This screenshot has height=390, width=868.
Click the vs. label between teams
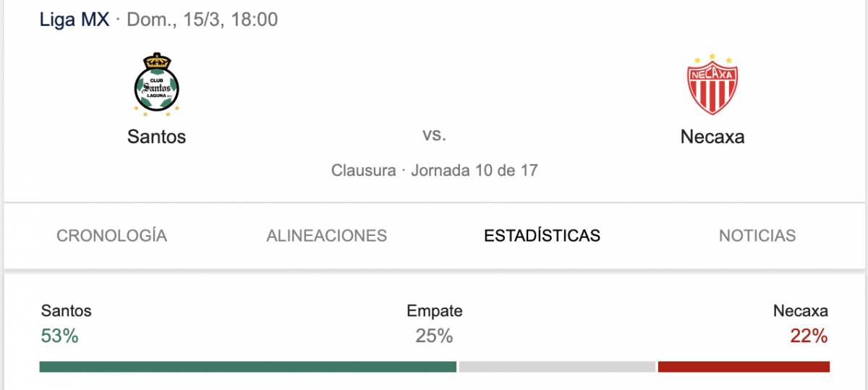434,135
